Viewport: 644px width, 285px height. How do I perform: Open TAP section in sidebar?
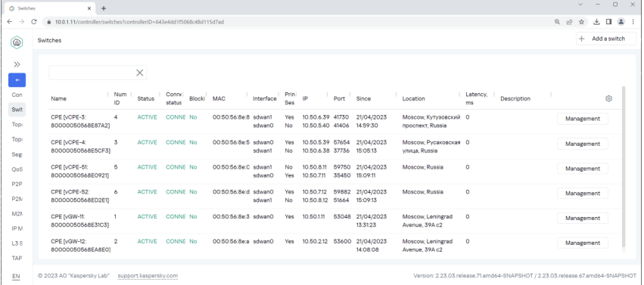pyautogui.click(x=17, y=258)
